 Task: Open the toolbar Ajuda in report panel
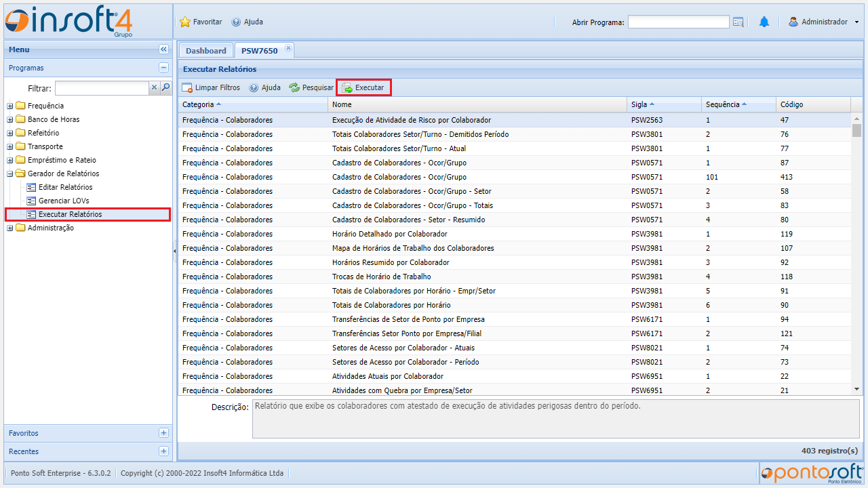[x=264, y=87]
